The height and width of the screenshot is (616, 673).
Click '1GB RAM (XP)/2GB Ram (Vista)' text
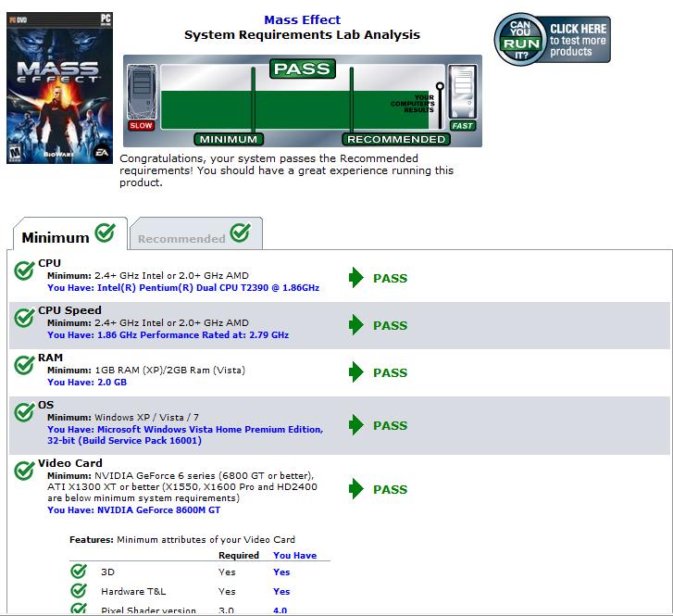coord(170,371)
